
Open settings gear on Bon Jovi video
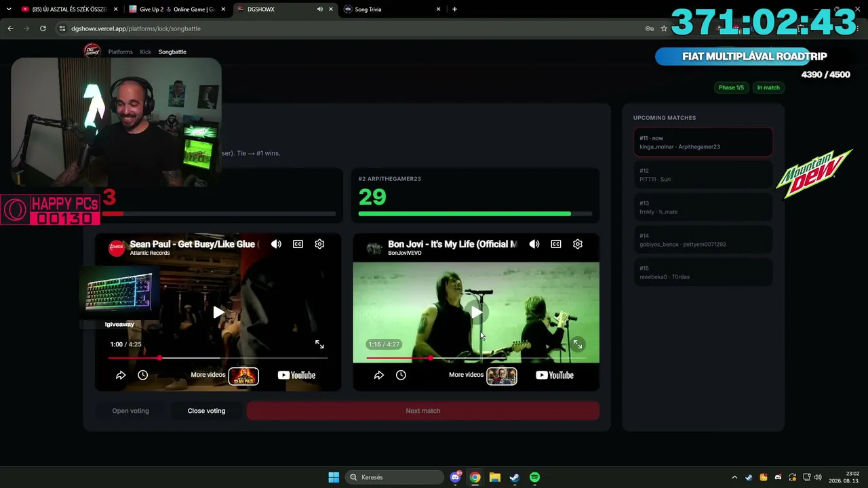click(578, 244)
